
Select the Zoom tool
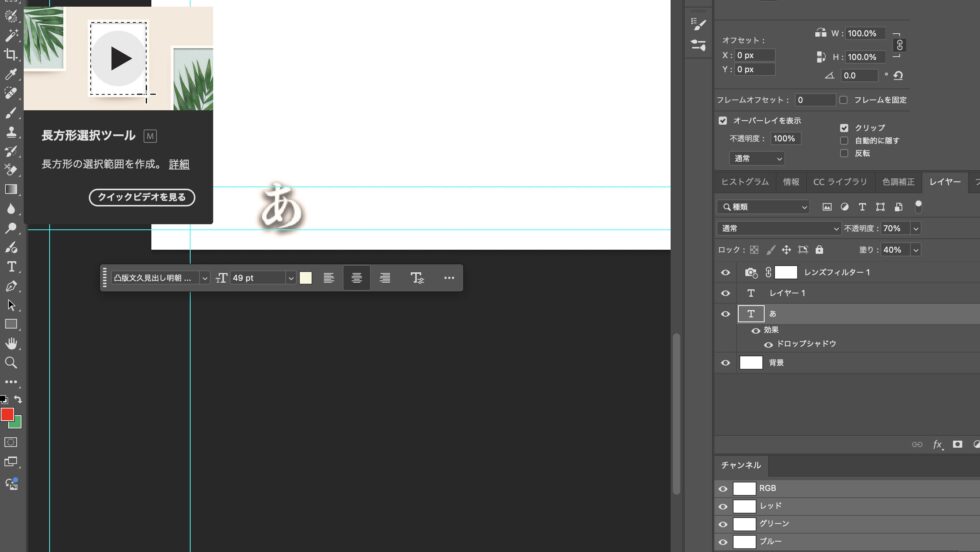(11, 363)
